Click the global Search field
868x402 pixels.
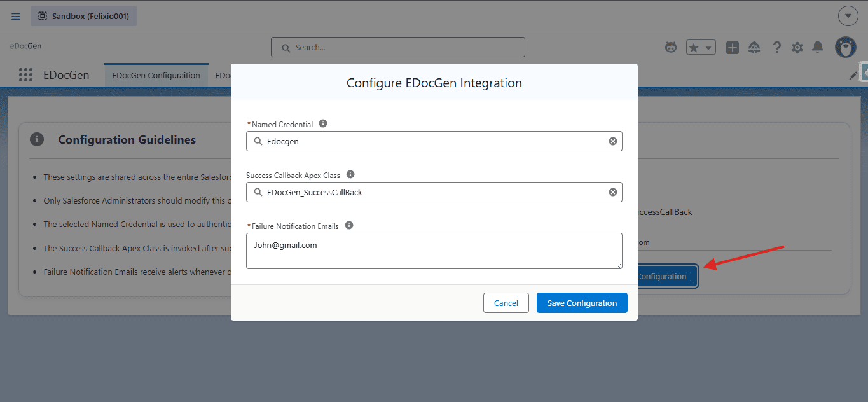click(x=398, y=47)
